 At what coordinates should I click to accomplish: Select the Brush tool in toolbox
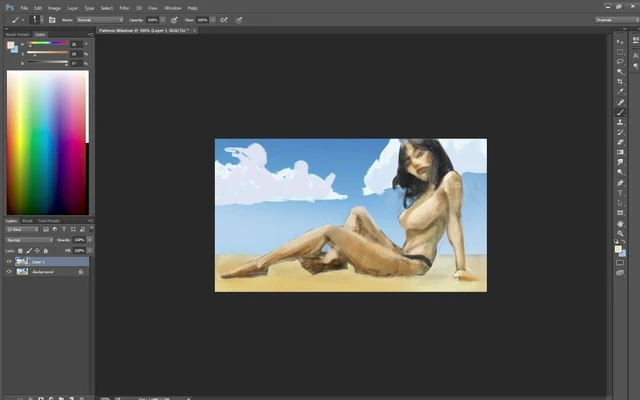[620, 112]
